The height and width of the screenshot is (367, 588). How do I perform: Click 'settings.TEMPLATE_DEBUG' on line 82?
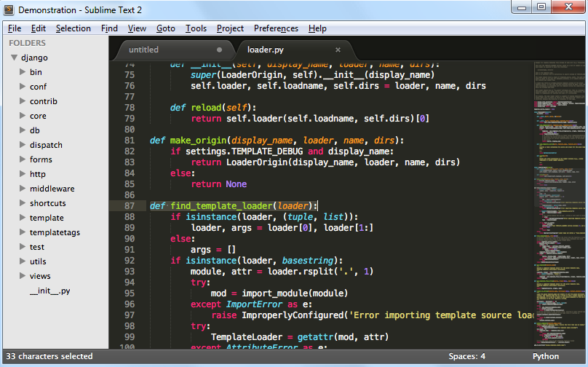244,151
